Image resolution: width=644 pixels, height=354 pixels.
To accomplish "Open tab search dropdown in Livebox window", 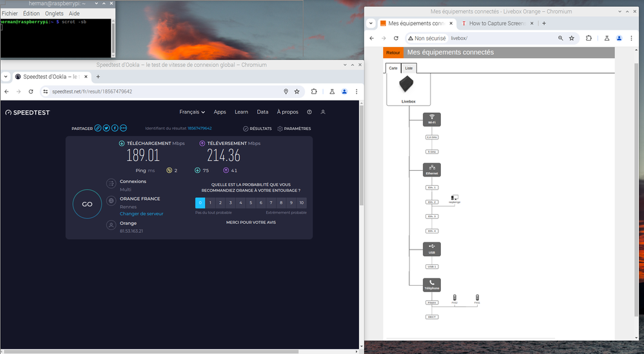I will pyautogui.click(x=371, y=23).
